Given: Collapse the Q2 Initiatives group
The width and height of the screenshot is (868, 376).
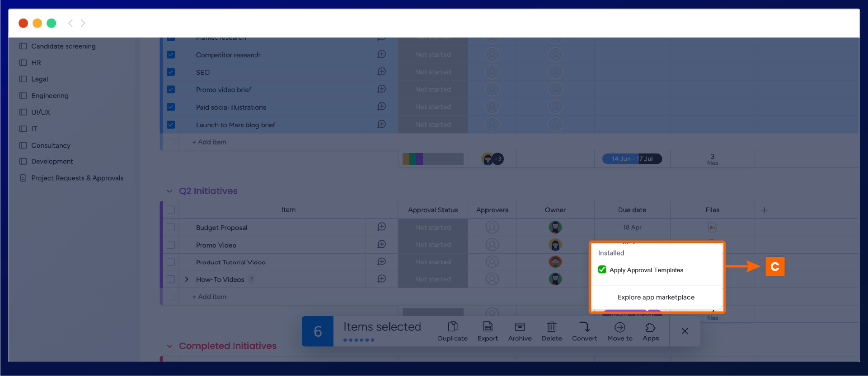Looking at the screenshot, I should click(169, 191).
